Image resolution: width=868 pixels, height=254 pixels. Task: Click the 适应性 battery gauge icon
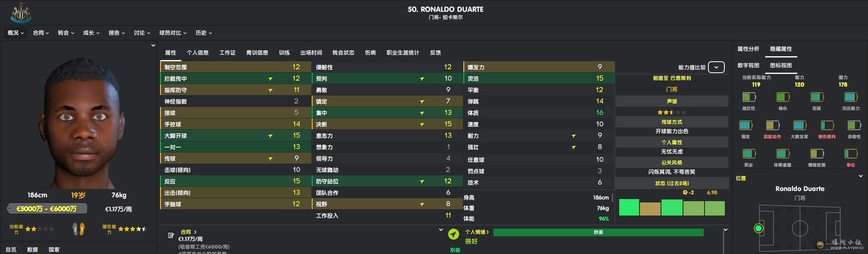(x=749, y=97)
